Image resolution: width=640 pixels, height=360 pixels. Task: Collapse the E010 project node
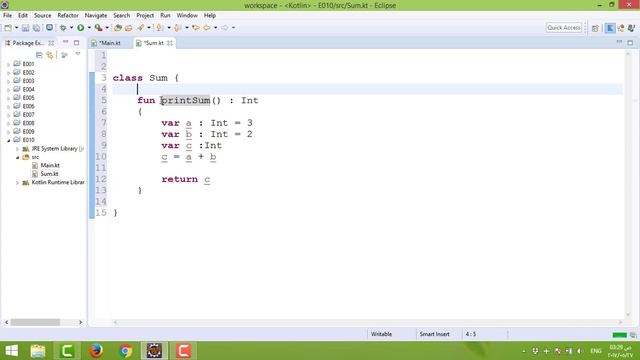pyautogui.click(x=9, y=140)
